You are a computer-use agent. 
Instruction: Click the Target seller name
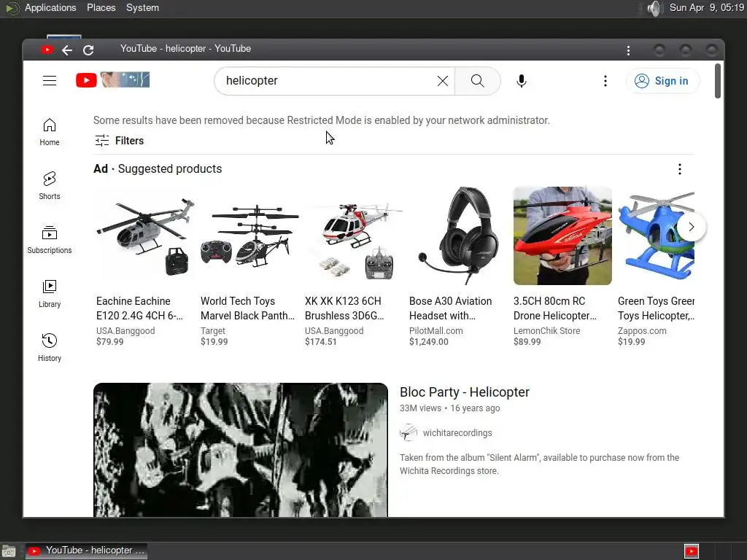click(213, 330)
